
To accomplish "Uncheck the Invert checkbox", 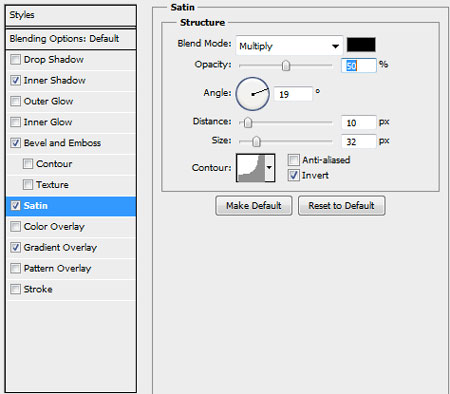I will [293, 175].
